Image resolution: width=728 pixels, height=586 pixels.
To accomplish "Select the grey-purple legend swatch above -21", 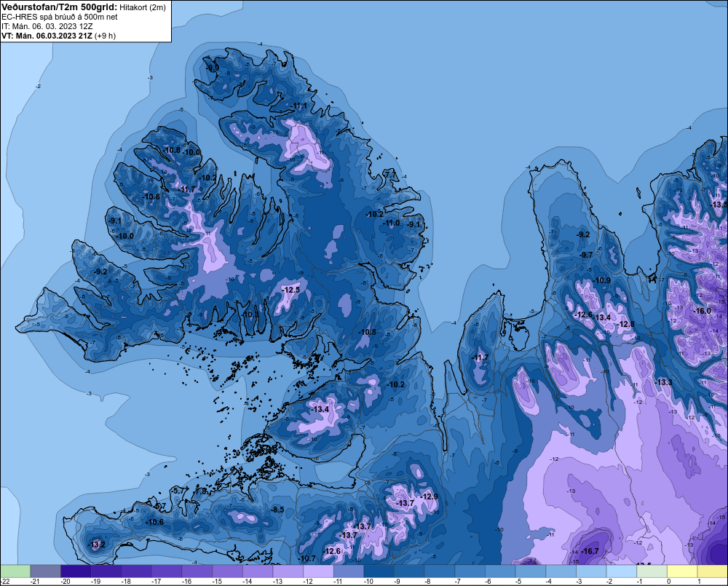I will [x=45, y=571].
